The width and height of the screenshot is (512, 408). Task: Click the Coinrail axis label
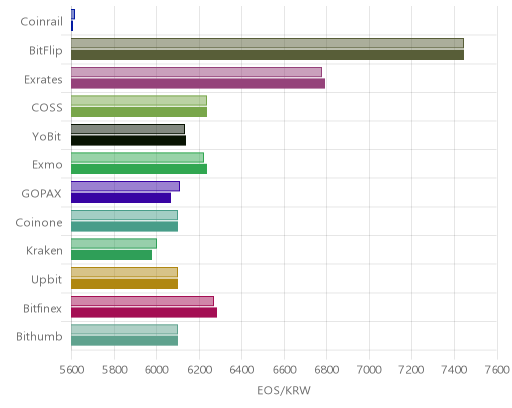coord(41,22)
